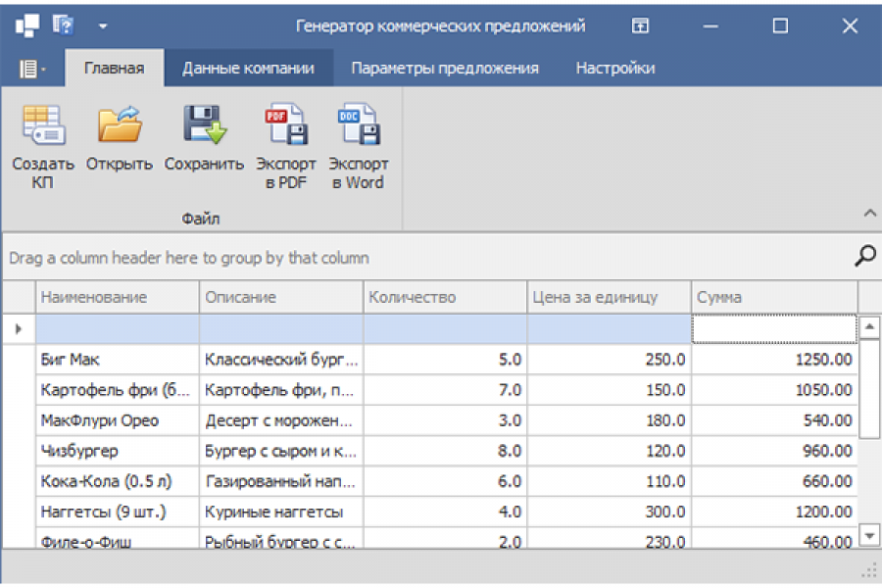Open a file with Открыть
The height and width of the screenshot is (588, 882).
tap(120, 126)
